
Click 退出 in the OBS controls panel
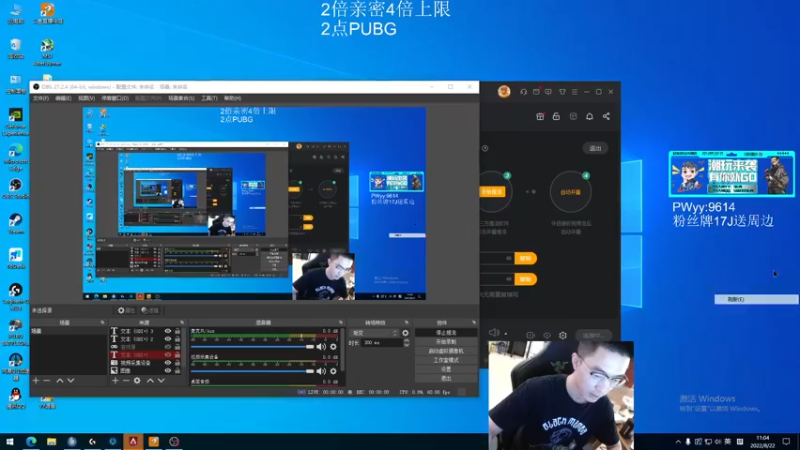click(446, 378)
